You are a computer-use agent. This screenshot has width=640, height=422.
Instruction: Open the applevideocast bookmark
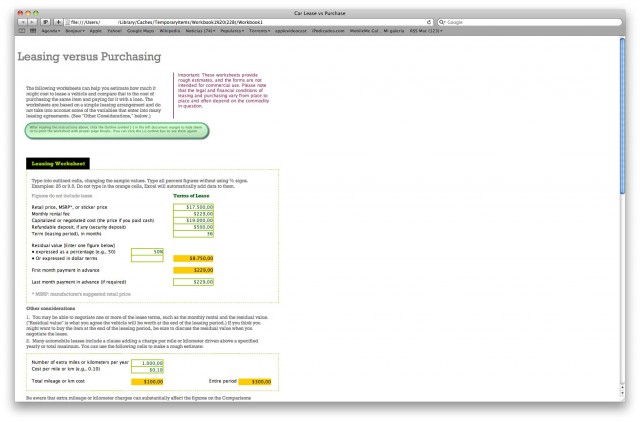tap(291, 31)
